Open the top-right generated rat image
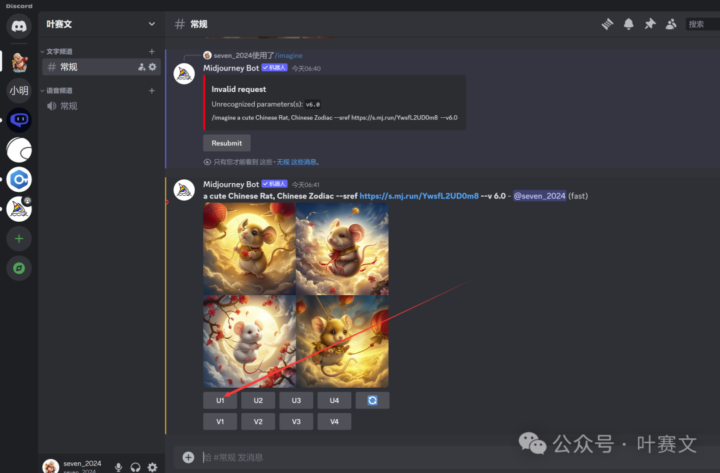720x473 pixels. (343, 249)
